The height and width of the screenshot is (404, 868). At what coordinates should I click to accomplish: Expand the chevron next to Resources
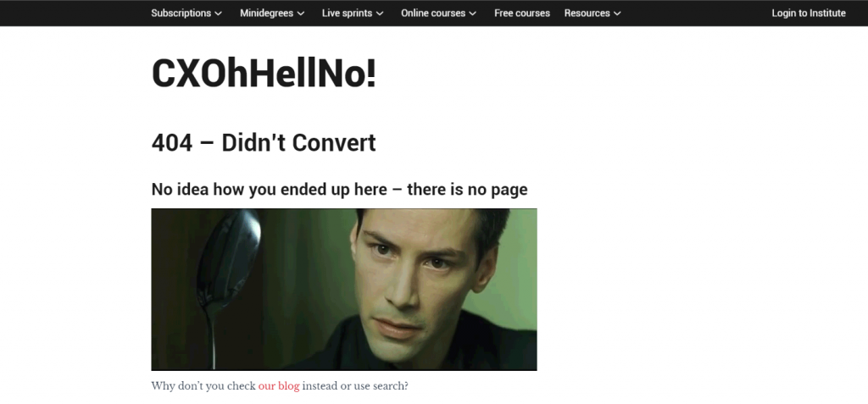tap(617, 14)
